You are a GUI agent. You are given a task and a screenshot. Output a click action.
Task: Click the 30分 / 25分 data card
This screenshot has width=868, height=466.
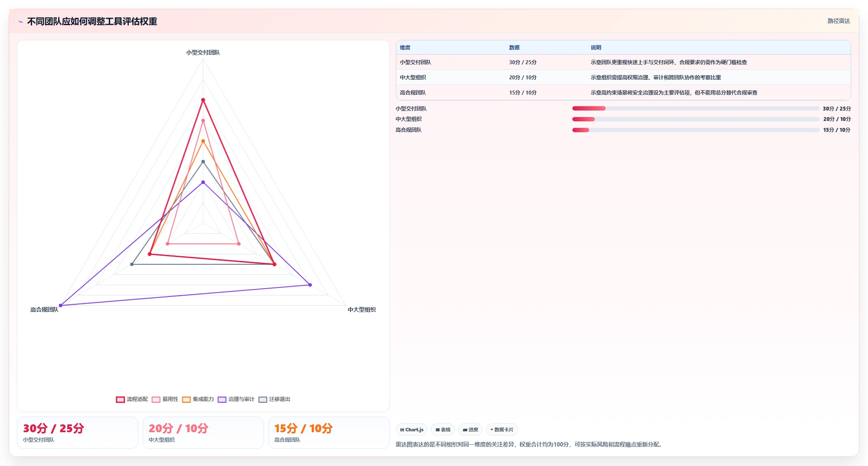78,433
